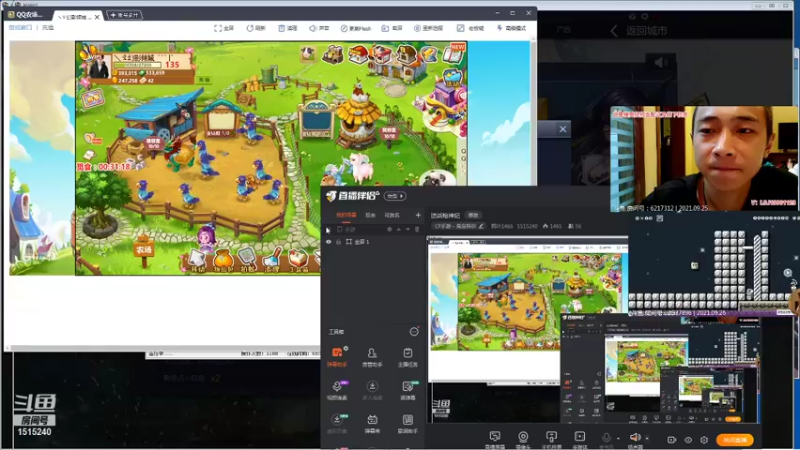The height and width of the screenshot is (450, 800).
Task: Expand microphone options arrow
Action: coord(618,438)
